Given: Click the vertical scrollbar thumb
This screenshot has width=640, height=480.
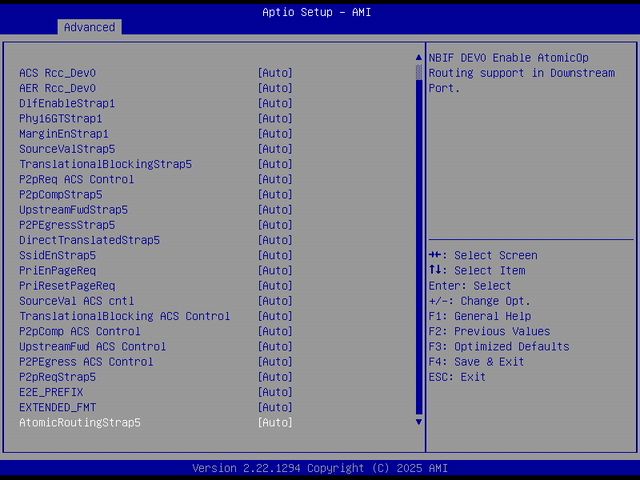Looking at the screenshot, I should coord(419,72).
